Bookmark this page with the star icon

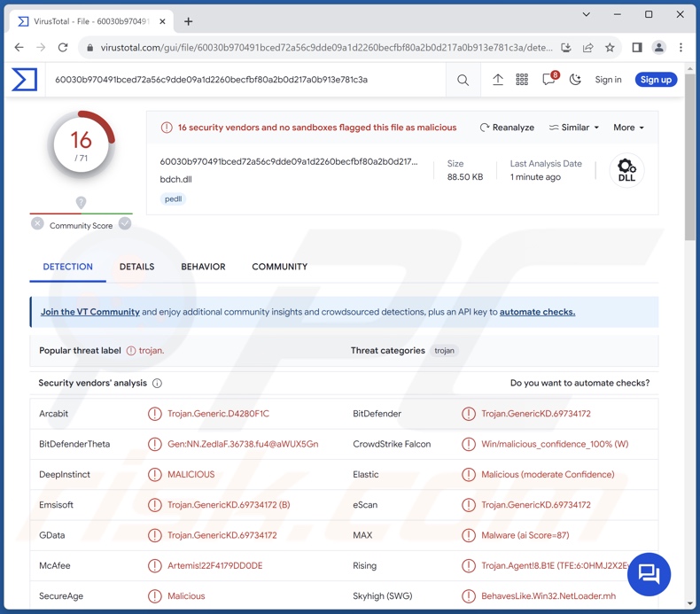[x=610, y=47]
